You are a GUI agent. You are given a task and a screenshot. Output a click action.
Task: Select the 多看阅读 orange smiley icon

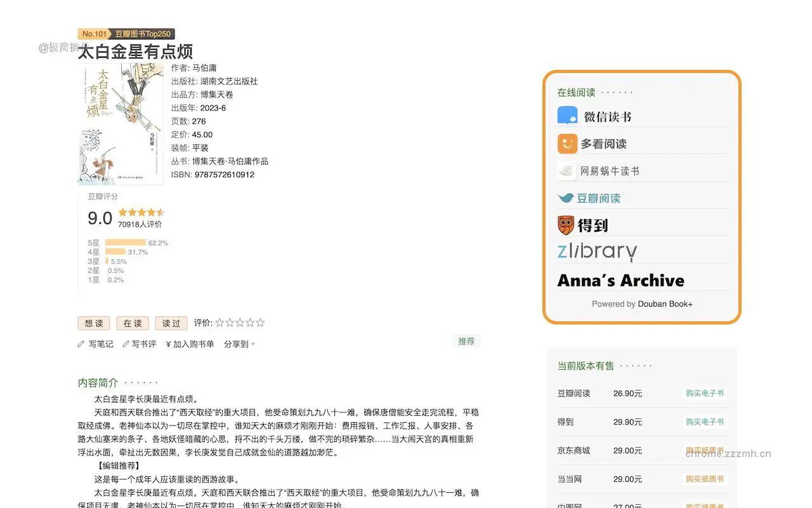568,144
